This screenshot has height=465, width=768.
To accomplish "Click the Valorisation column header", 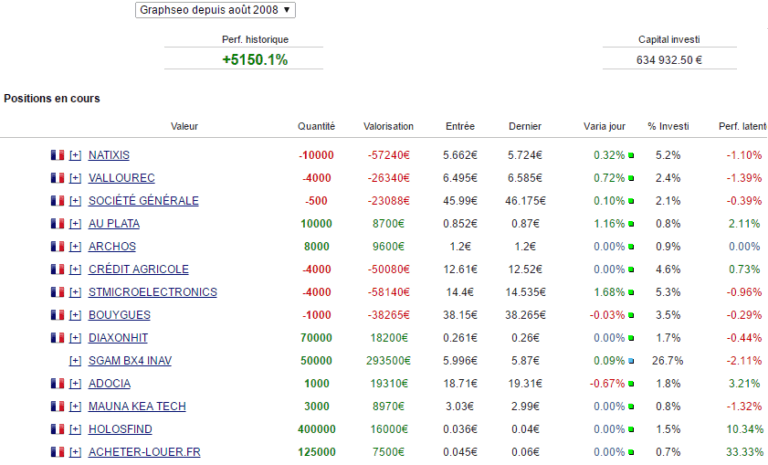I will [x=388, y=127].
